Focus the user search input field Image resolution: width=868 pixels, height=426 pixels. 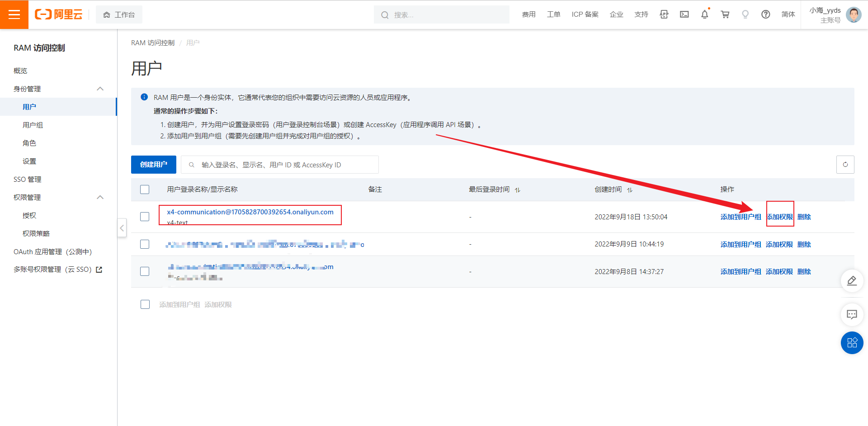tap(280, 165)
